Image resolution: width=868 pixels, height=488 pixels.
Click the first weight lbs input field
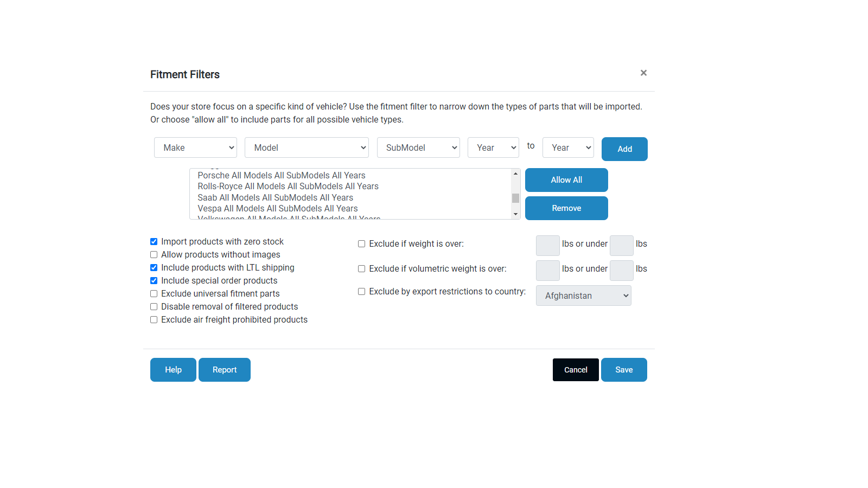coord(547,246)
